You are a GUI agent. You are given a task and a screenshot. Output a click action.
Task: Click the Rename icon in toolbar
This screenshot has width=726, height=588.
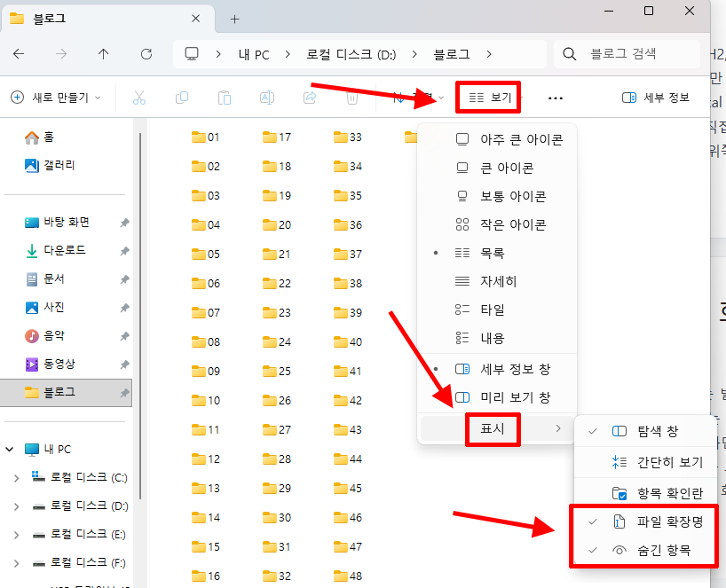[x=267, y=98]
